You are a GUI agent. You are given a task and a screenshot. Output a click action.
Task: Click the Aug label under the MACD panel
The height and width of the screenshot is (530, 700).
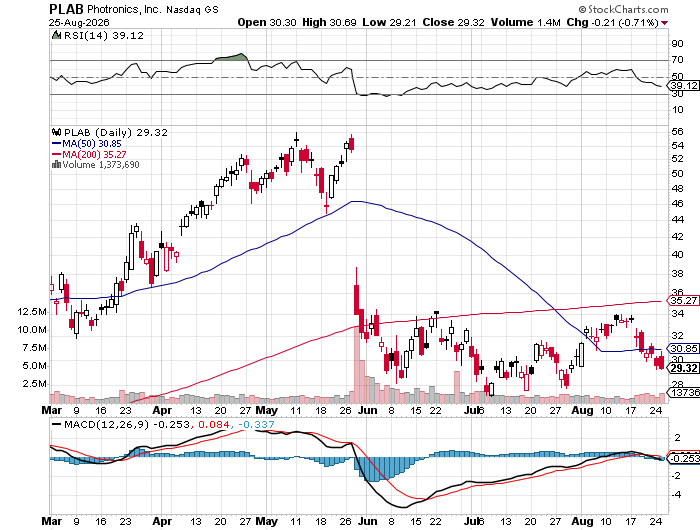click(x=582, y=521)
